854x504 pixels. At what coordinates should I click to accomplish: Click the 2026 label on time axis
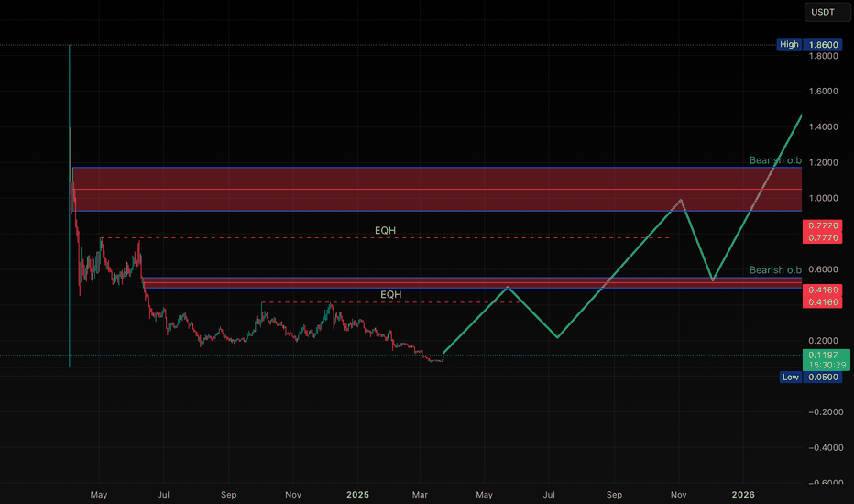(x=743, y=495)
